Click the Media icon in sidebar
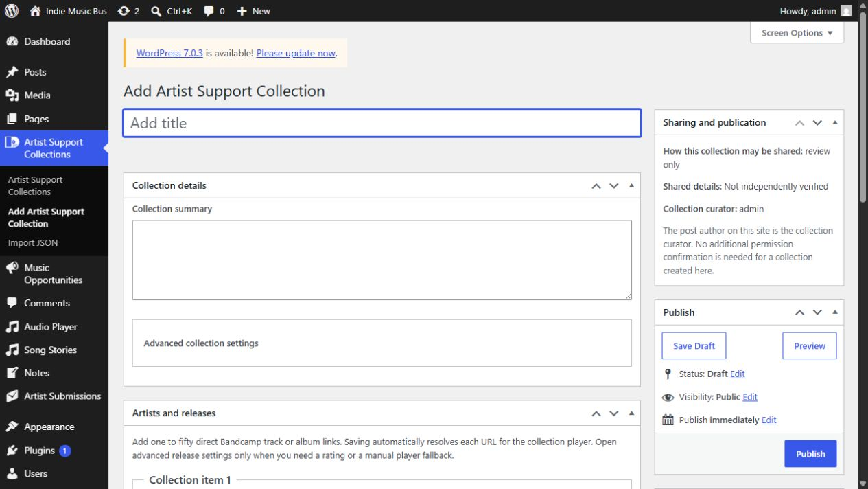868x489 pixels. point(12,95)
